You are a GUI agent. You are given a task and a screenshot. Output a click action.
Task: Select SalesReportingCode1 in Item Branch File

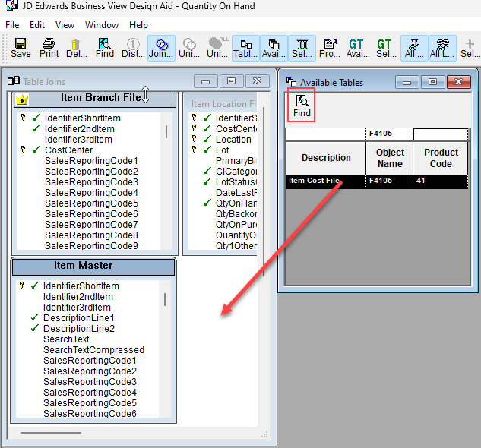(x=91, y=161)
